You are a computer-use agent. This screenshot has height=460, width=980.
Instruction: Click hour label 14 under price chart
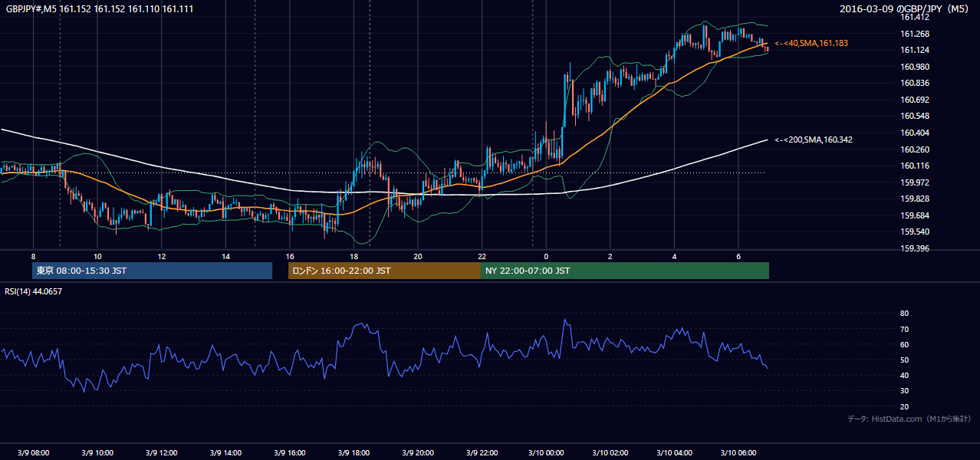pos(225,256)
